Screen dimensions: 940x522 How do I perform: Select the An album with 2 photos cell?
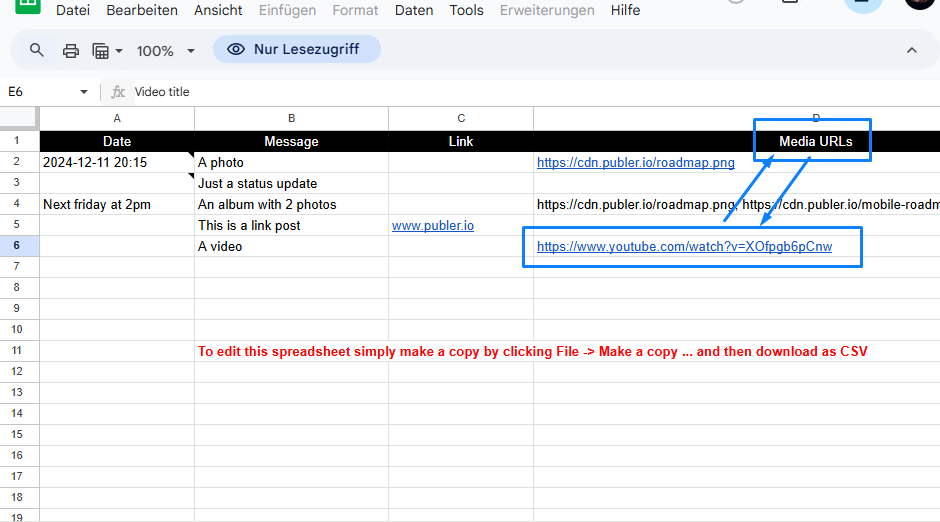[291, 204]
